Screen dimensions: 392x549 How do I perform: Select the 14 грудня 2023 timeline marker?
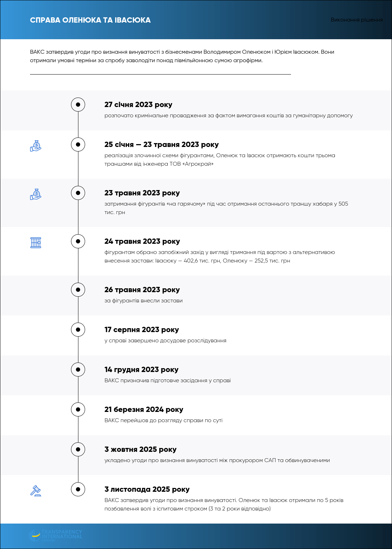(x=78, y=370)
